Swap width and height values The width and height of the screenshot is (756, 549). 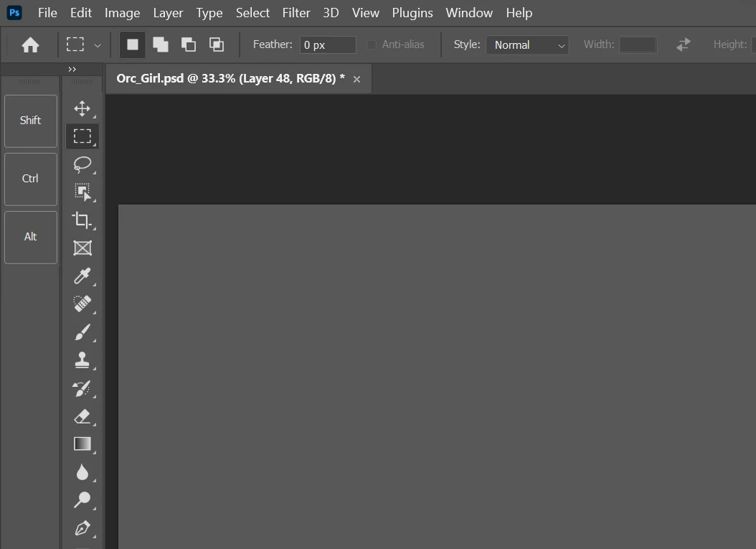click(x=683, y=45)
